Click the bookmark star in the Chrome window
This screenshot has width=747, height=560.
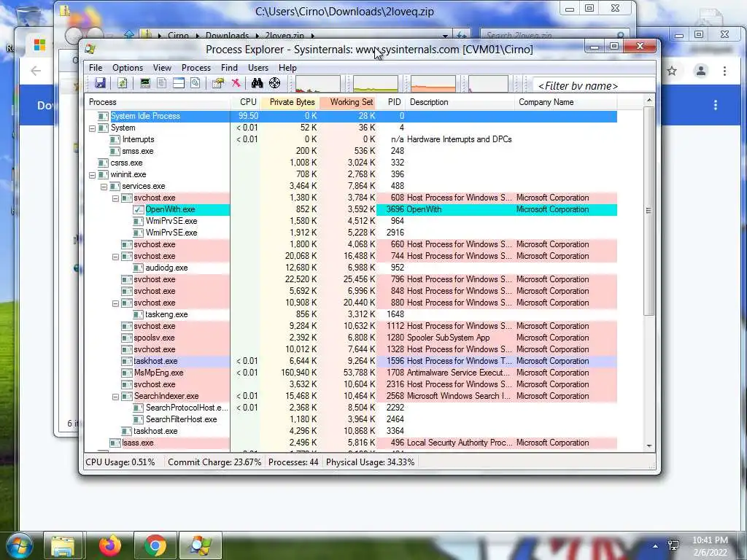click(x=672, y=71)
